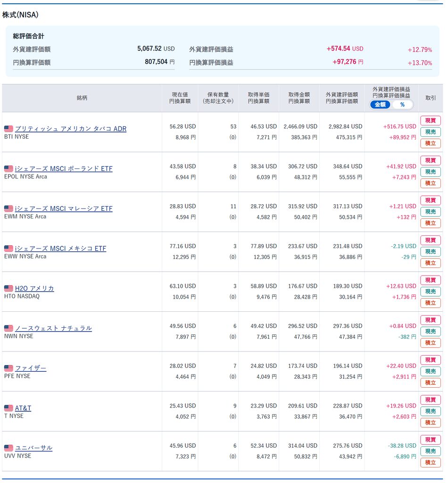Screen dimensions: 448x483
Task: Click 積立 button for NWN row
Action: point(431,343)
